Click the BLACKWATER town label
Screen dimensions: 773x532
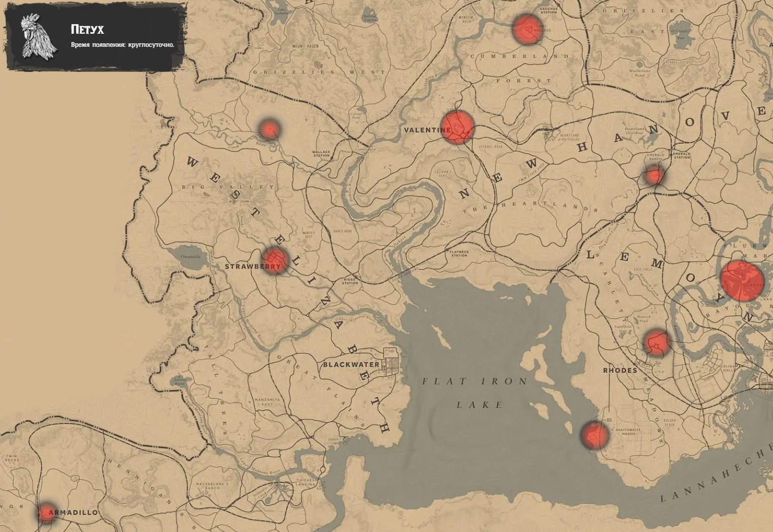point(351,364)
